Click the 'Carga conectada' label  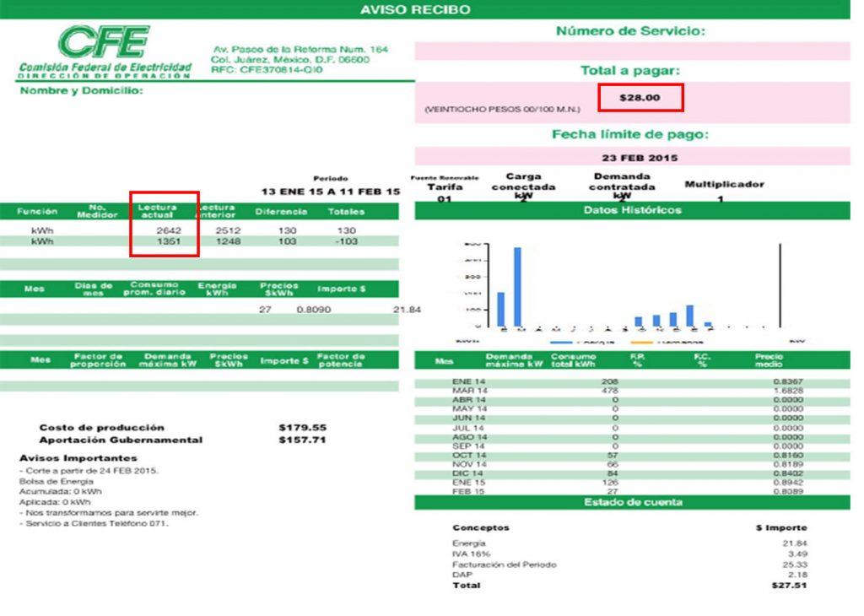coord(523,181)
